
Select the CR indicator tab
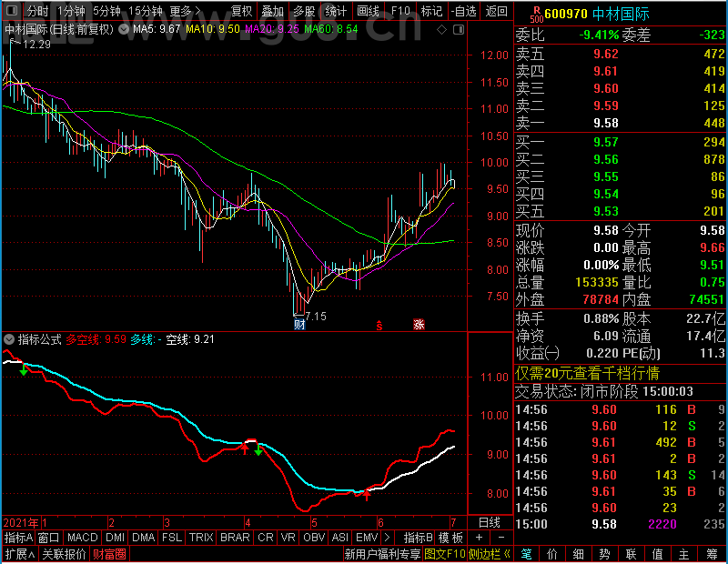tap(266, 538)
